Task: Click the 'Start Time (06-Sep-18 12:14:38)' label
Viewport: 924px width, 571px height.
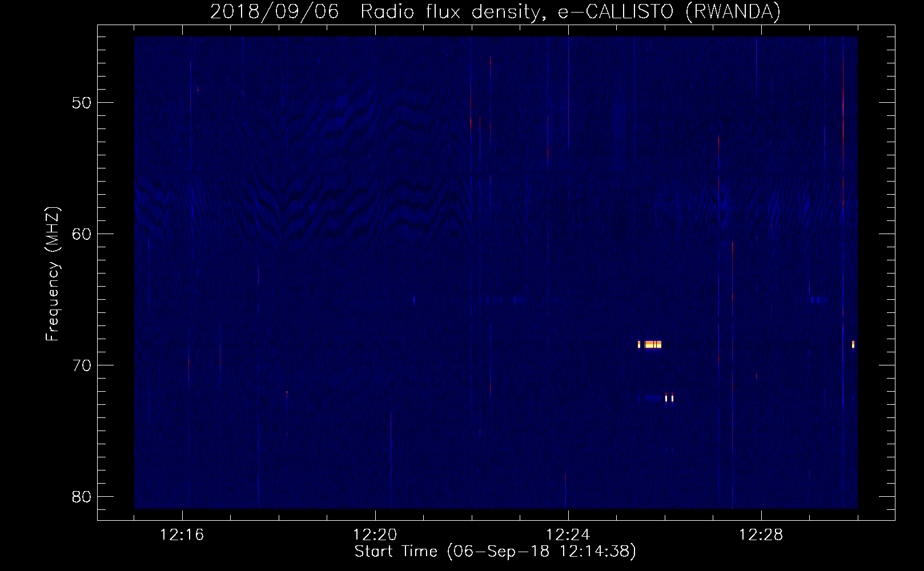Action: point(495,552)
